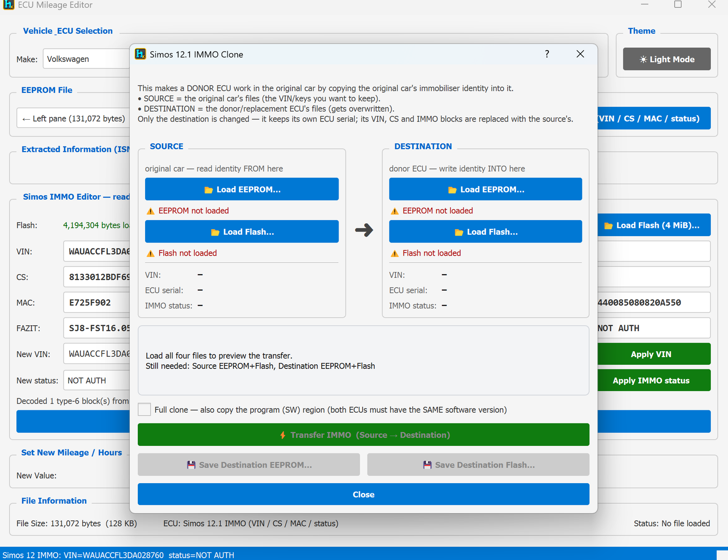The image size is (728, 560).
Task: Close the Simos 12.1 IMMO Clone dialog
Action: [x=580, y=54]
